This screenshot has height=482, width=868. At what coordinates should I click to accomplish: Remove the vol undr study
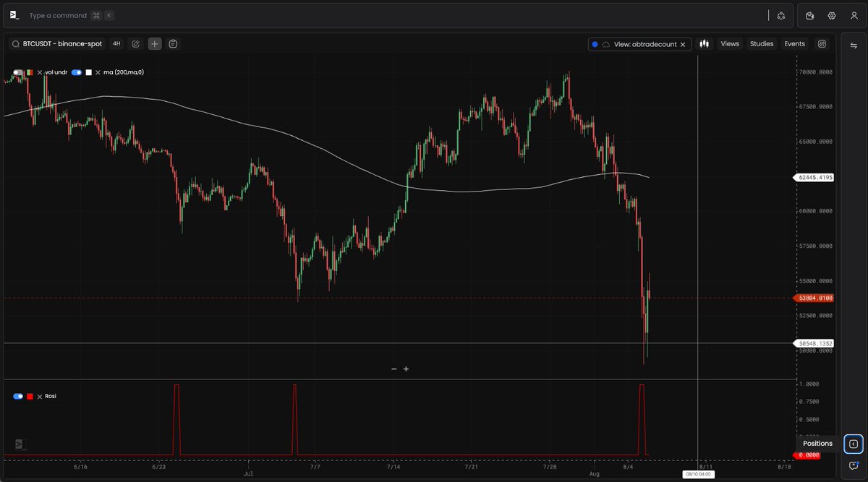point(39,72)
